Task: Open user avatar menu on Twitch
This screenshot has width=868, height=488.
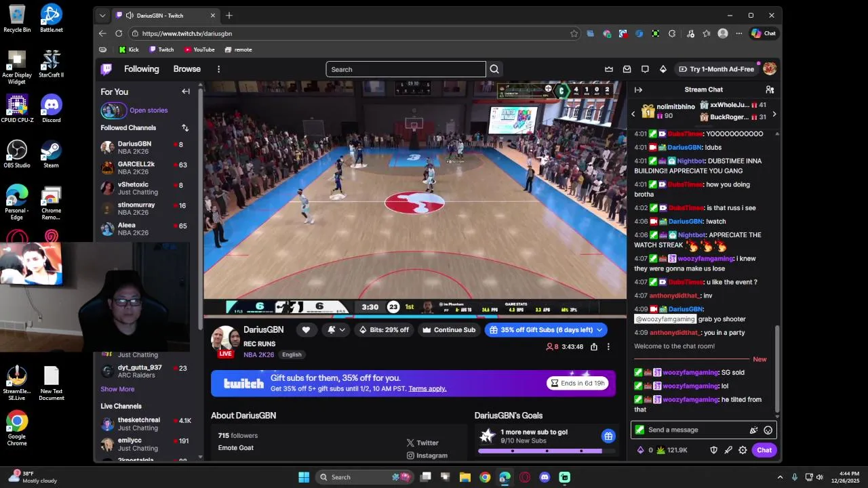Action: [770, 68]
